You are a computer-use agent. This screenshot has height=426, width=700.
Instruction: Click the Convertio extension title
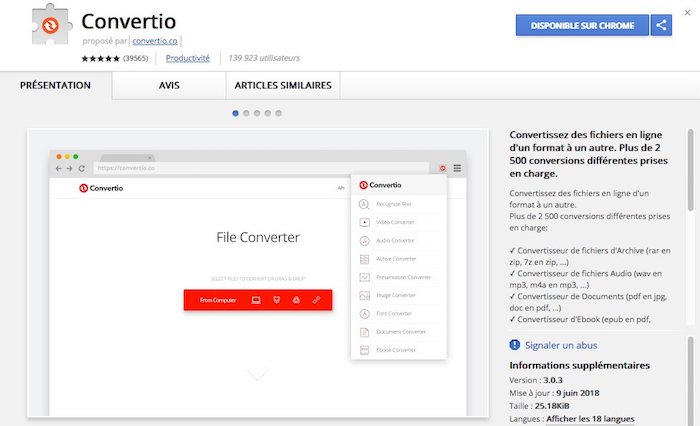click(x=129, y=21)
